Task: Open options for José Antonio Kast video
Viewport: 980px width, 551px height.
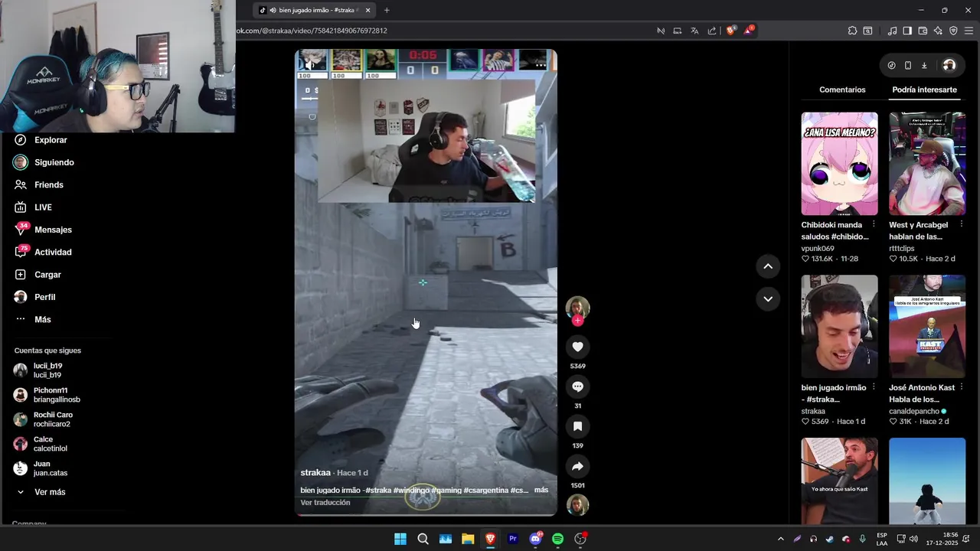Action: pyautogui.click(x=962, y=388)
